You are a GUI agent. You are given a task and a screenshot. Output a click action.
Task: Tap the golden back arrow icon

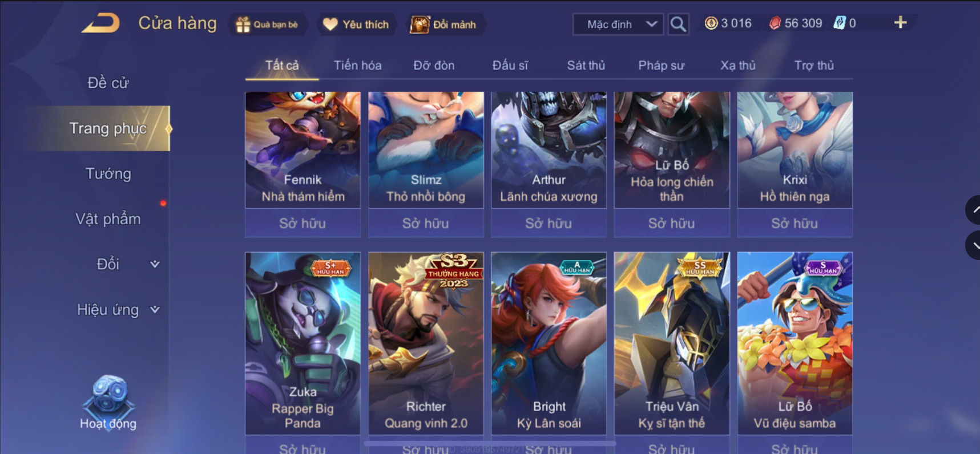pos(100,23)
